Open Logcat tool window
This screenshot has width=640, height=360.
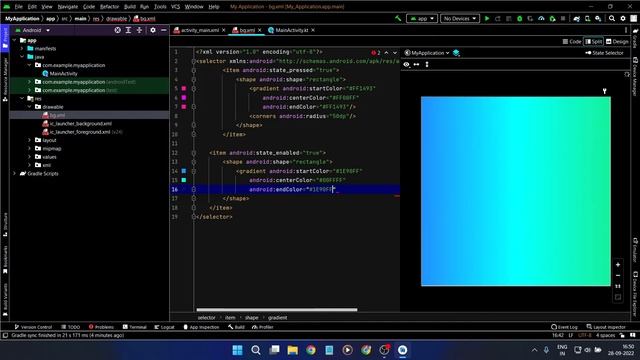point(164,327)
